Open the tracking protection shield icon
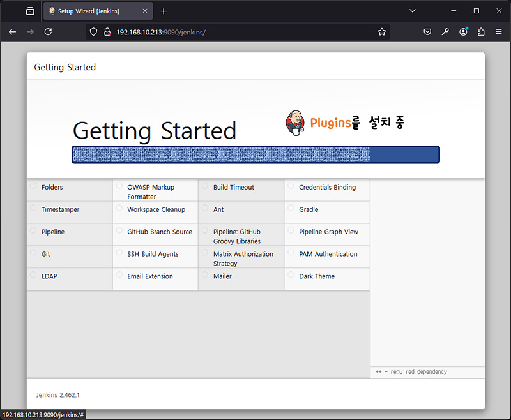511x420 pixels. point(93,32)
